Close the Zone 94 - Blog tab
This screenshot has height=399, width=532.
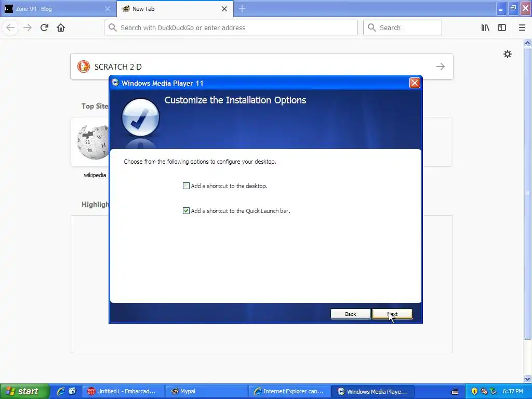[x=108, y=9]
